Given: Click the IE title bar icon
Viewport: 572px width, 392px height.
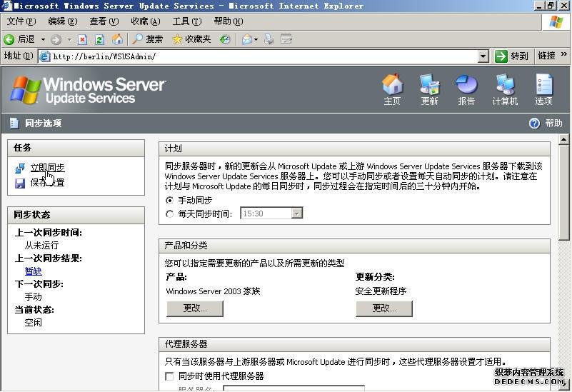Looking at the screenshot, I should [x=6, y=6].
